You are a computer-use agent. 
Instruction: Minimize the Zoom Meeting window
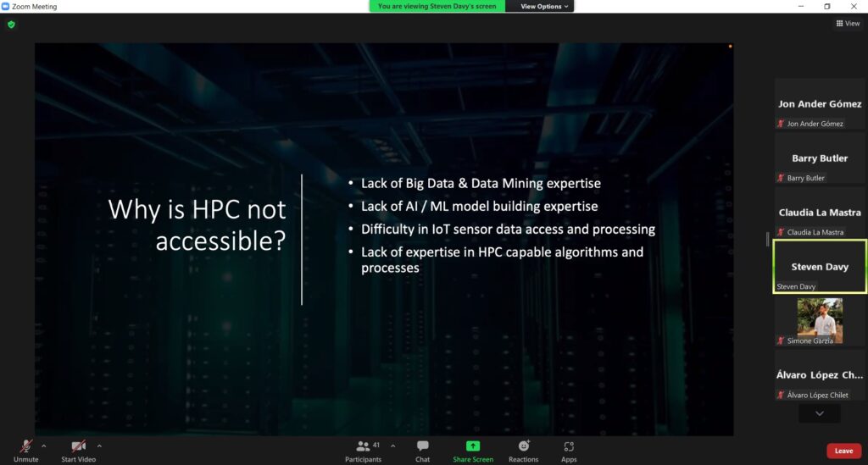[x=800, y=6]
